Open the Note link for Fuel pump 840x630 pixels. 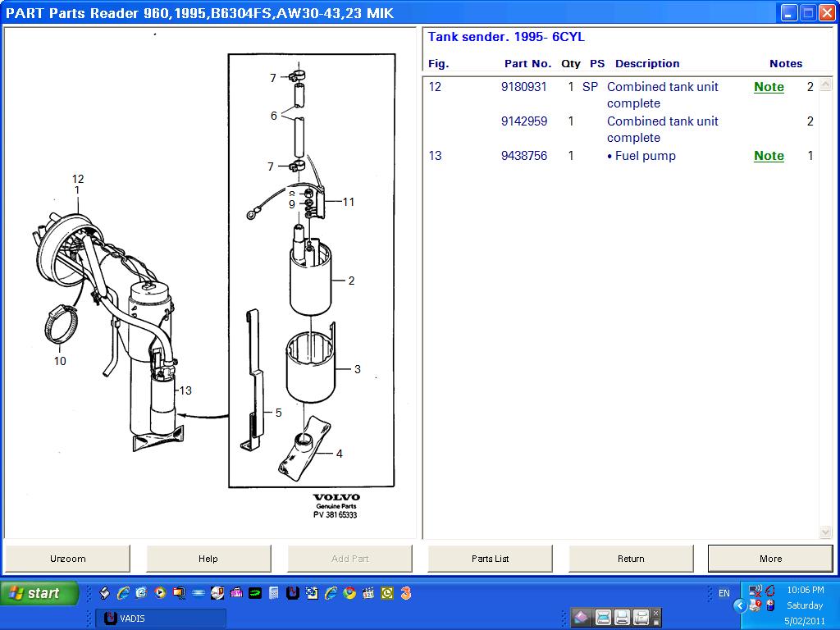769,156
